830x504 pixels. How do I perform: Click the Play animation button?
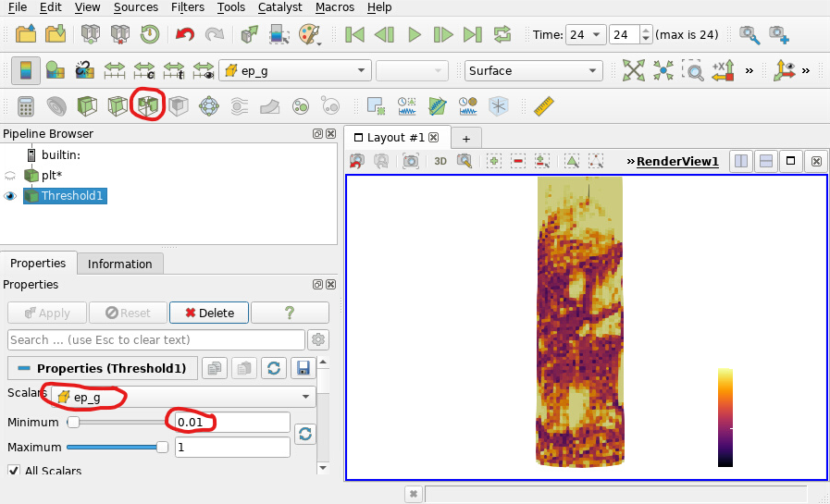click(x=414, y=34)
